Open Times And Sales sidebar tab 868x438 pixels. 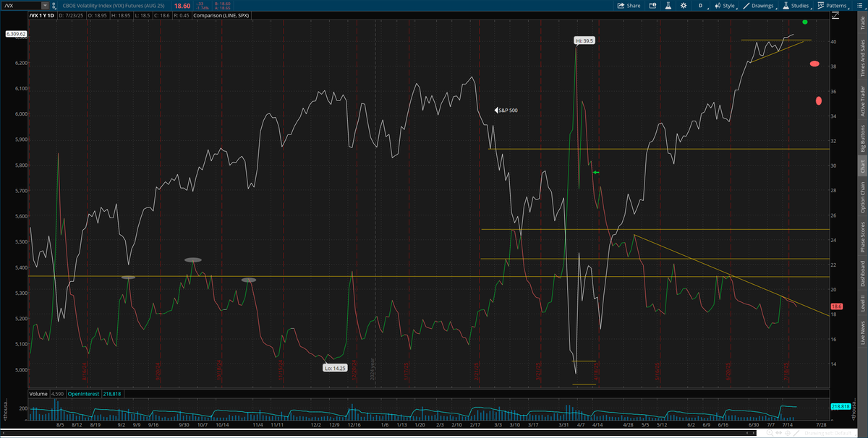[x=861, y=57]
